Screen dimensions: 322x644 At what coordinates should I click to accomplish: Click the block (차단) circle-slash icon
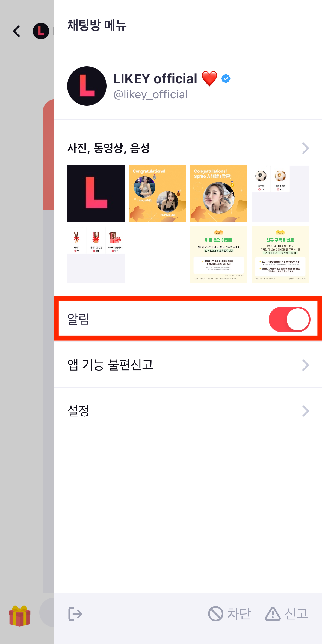[216, 614]
